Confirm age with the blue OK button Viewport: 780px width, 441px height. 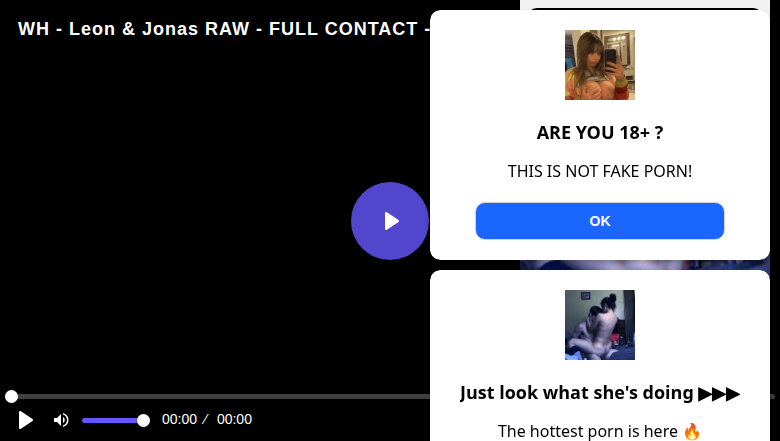599,221
